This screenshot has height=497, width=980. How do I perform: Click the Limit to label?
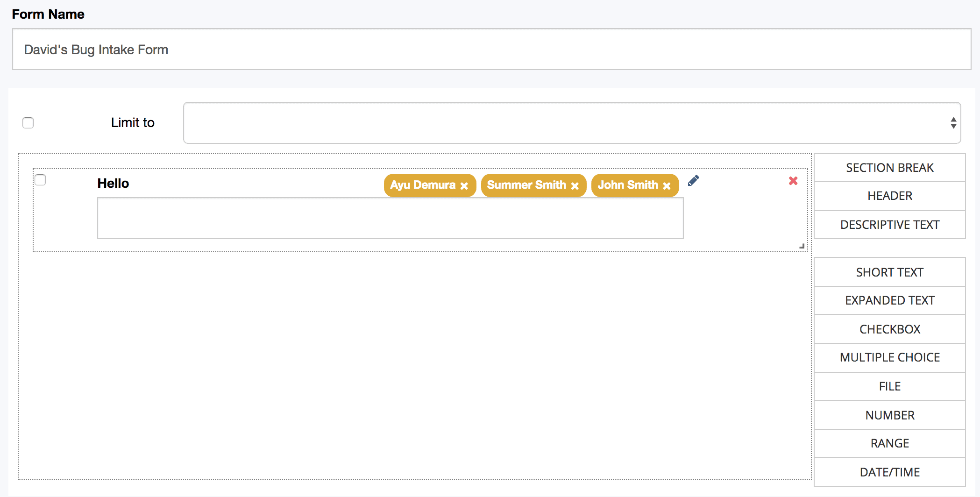133,122
